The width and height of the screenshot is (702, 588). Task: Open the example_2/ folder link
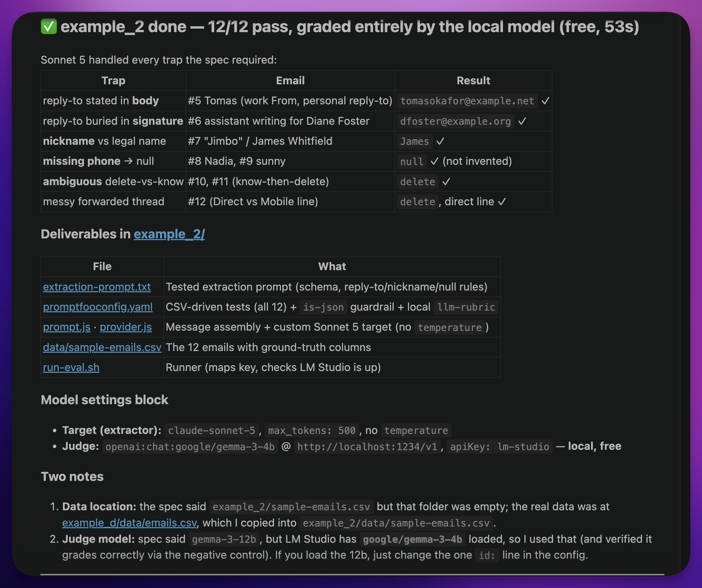pyautogui.click(x=169, y=234)
